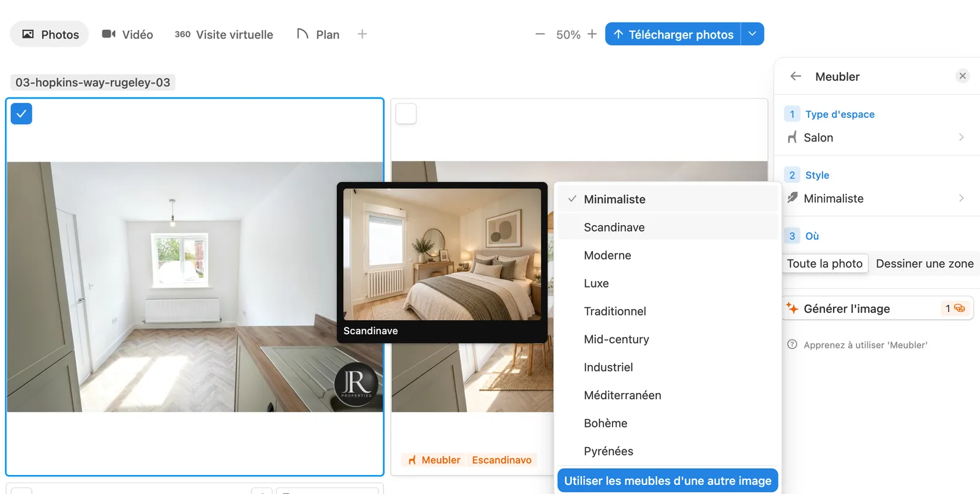Open the Photos tab
980x494 pixels.
click(50, 34)
